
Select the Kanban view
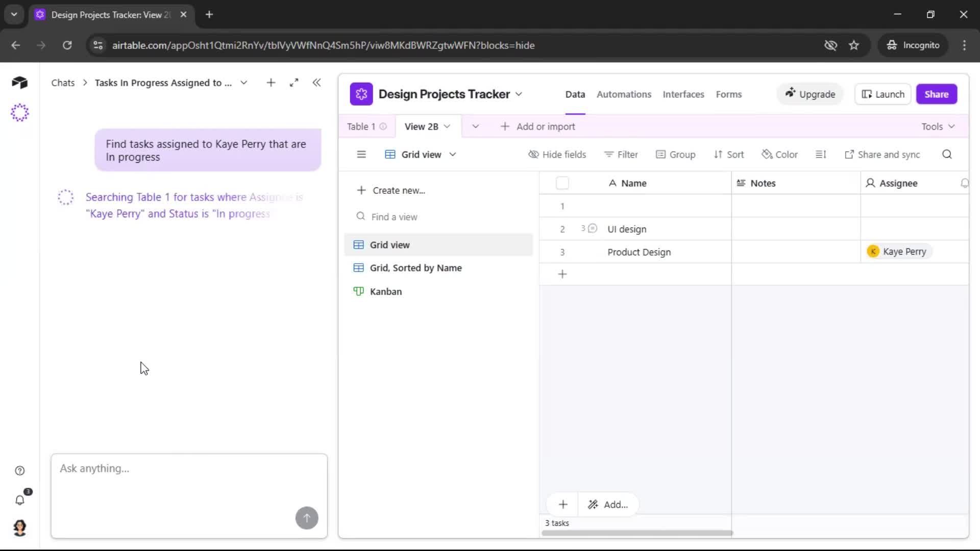coord(438,291)
